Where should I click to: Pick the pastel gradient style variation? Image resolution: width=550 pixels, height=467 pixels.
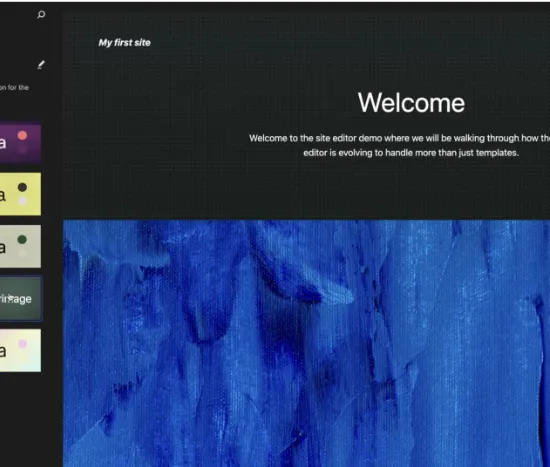coord(20,350)
